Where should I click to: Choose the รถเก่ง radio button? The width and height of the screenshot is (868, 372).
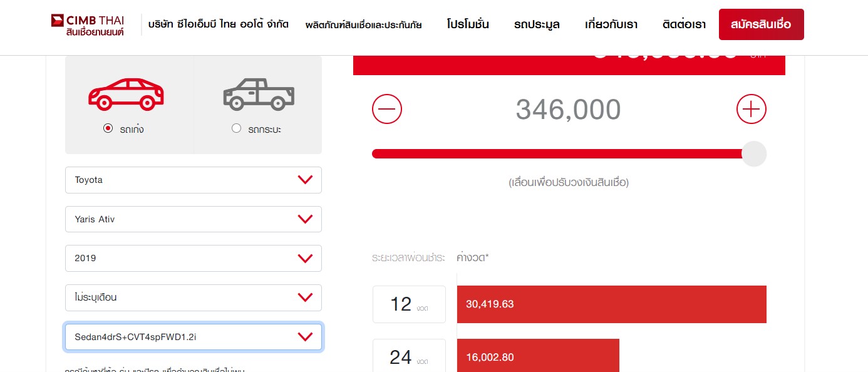(x=108, y=128)
